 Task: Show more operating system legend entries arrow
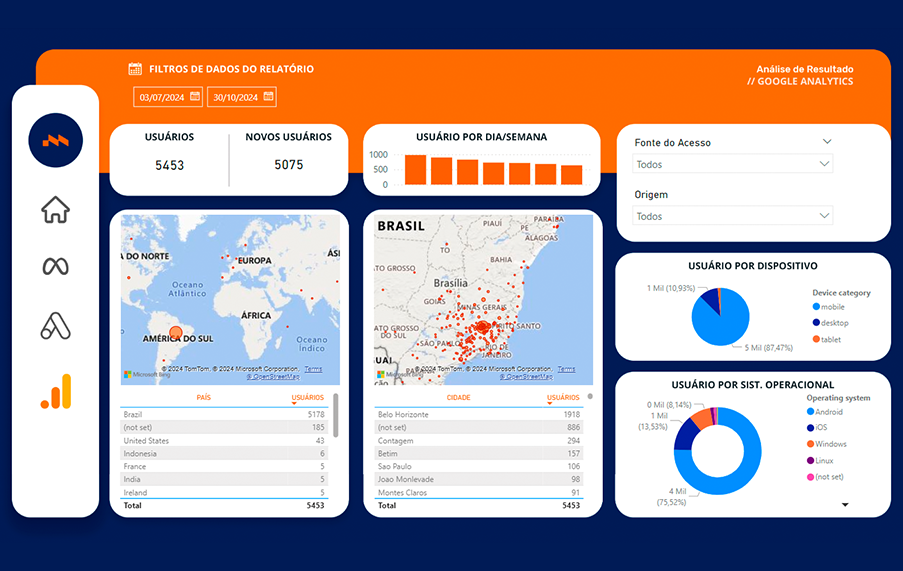pos(845,505)
